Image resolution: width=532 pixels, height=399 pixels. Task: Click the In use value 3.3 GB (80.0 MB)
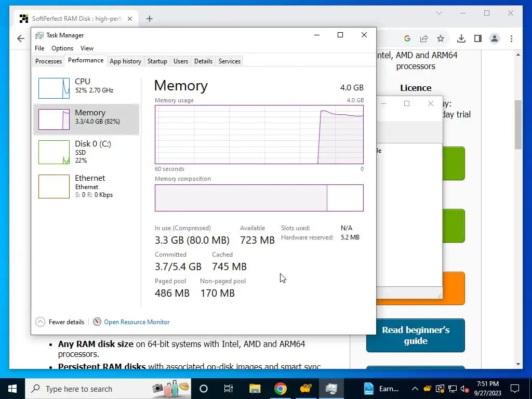tap(192, 240)
